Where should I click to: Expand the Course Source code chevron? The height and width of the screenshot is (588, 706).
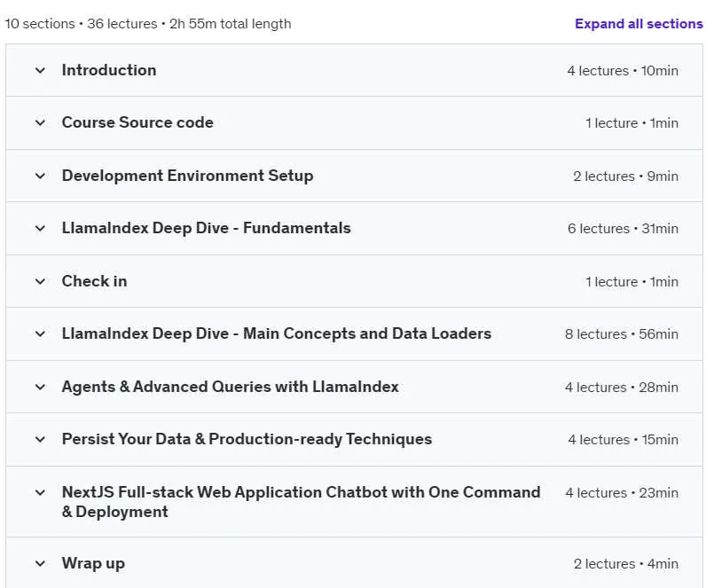[x=40, y=123]
